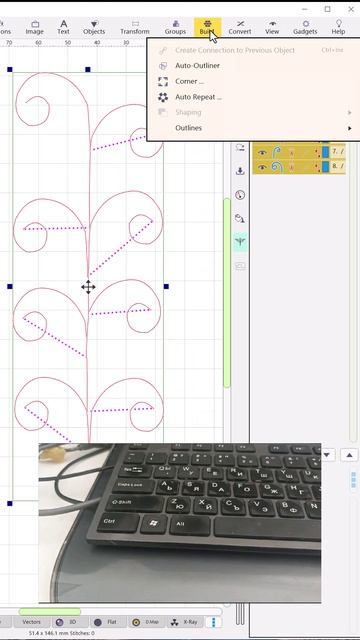Click the top icon in the side toolbar strip
This screenshot has width=360, height=640.
(240, 147)
